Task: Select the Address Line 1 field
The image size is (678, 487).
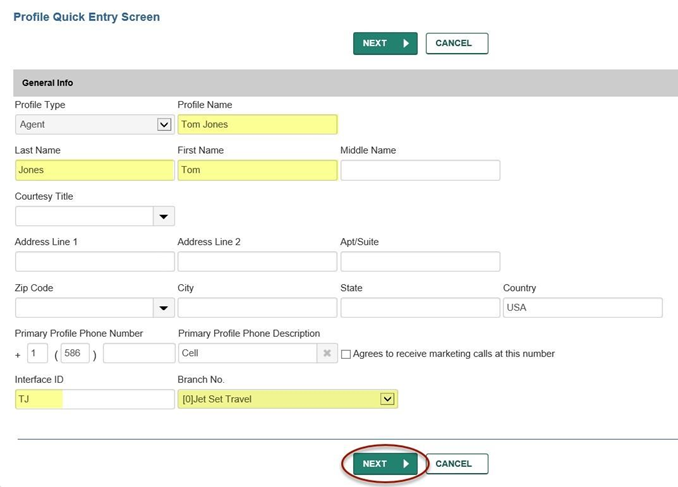Action: [95, 262]
